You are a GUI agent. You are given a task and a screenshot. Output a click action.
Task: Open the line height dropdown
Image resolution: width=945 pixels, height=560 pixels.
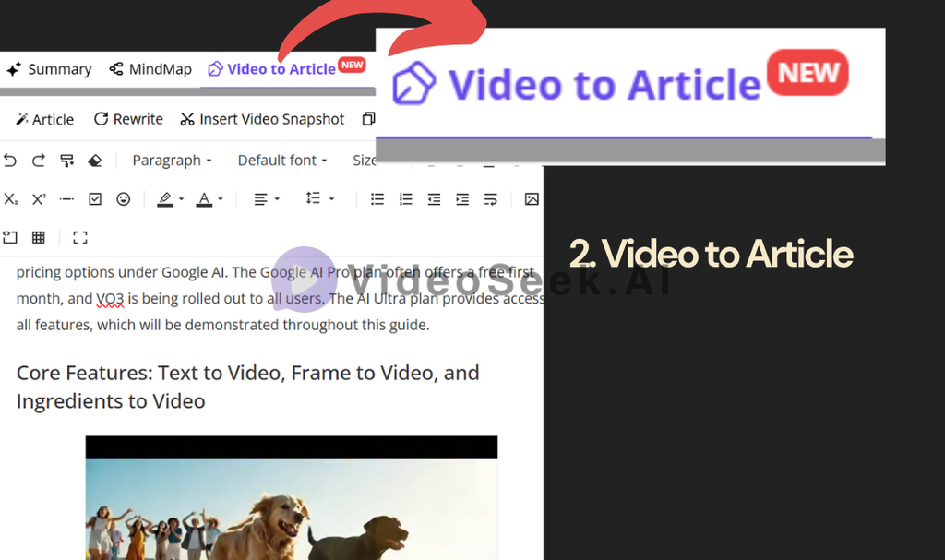tap(319, 199)
